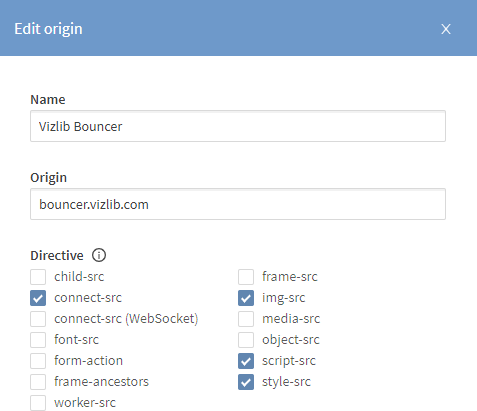Disable the script-src checkbox
The height and width of the screenshot is (411, 477).
coord(246,361)
